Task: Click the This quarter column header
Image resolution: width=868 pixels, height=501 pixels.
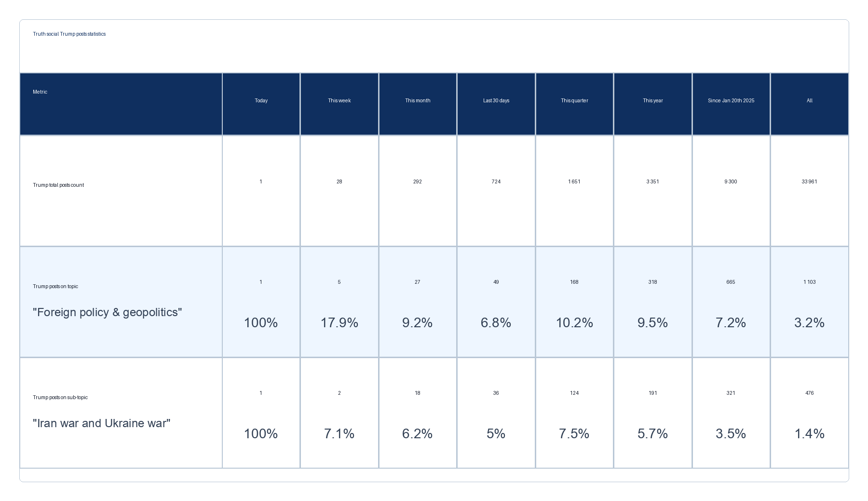Action: pyautogui.click(x=574, y=100)
